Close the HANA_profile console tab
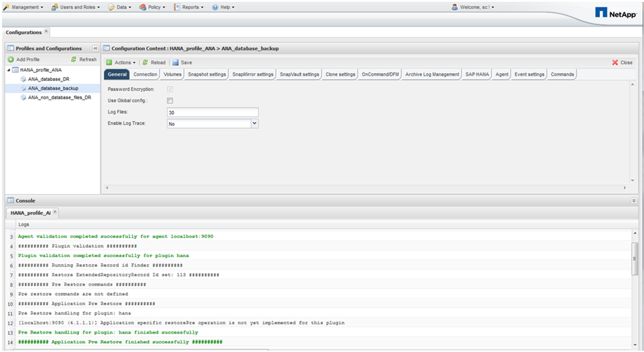This screenshot has width=644, height=352. [x=55, y=212]
